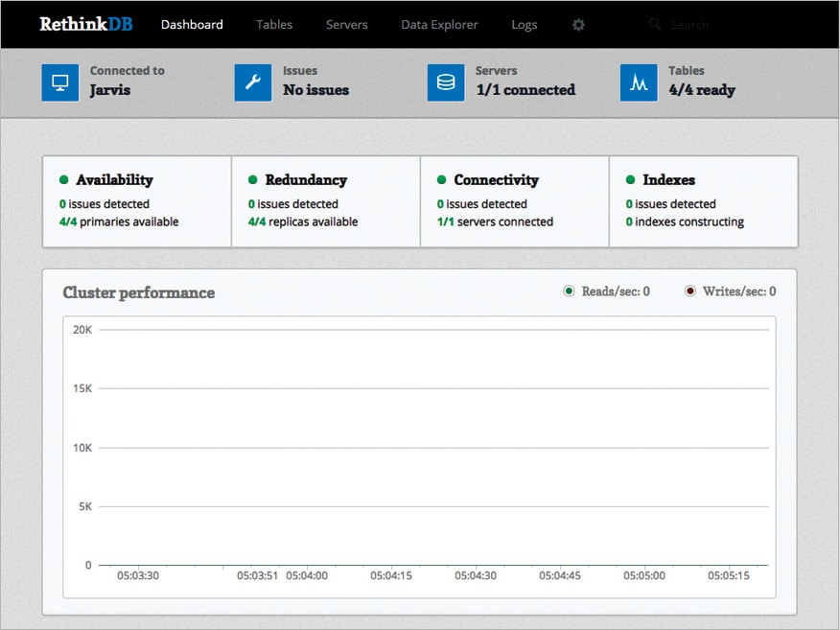
Task: Open the Data Explorer tab
Action: click(439, 25)
